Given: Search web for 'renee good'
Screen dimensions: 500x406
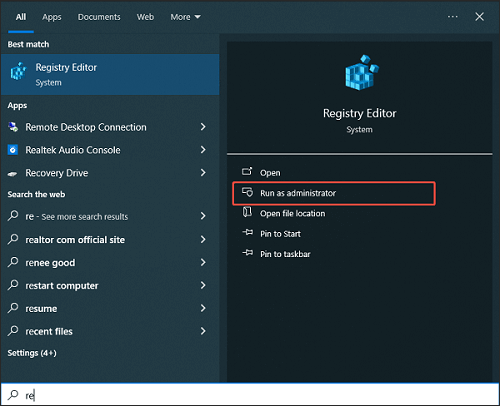Looking at the screenshot, I should [50, 263].
